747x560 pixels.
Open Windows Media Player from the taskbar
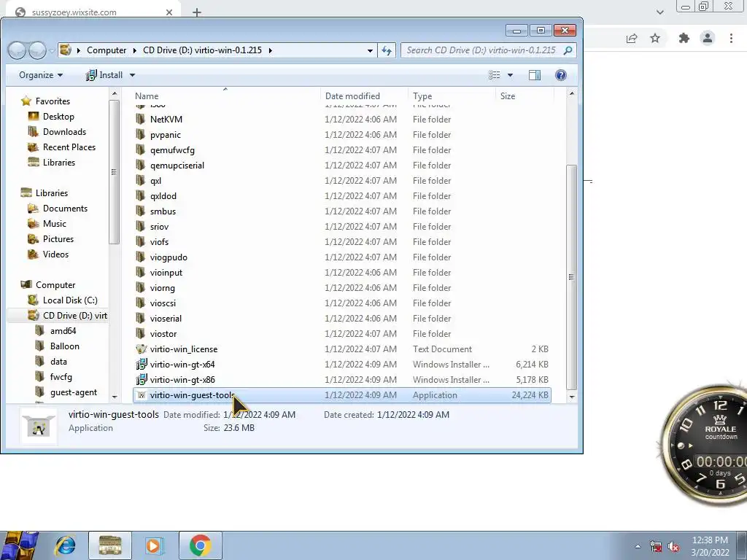tap(153, 545)
